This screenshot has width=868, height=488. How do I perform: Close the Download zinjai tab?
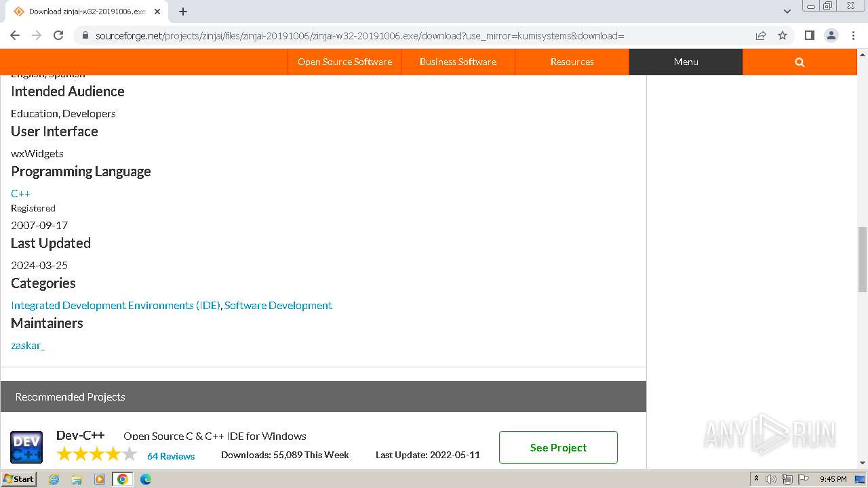(x=157, y=12)
